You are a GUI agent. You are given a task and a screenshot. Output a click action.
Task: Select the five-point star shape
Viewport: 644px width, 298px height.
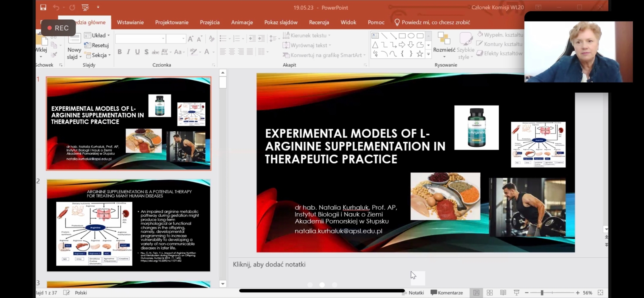420,54
